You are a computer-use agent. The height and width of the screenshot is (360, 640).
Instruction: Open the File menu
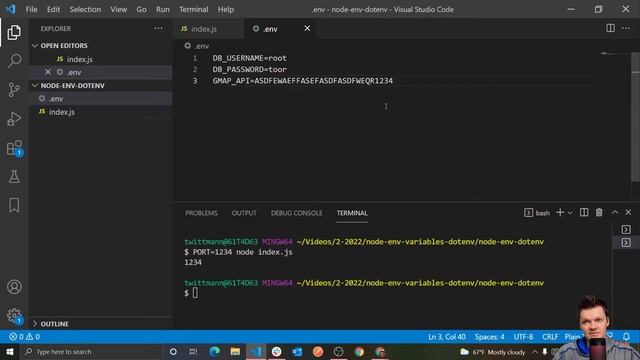(x=31, y=9)
